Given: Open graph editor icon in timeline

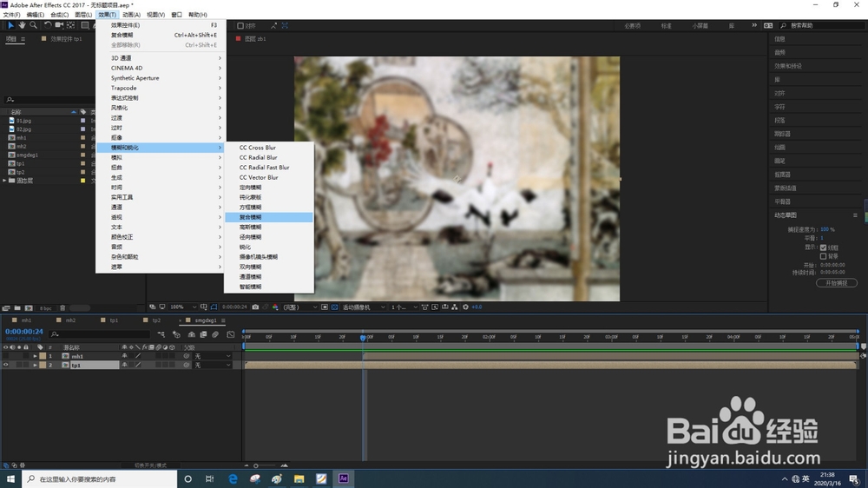Looking at the screenshot, I should click(x=231, y=334).
